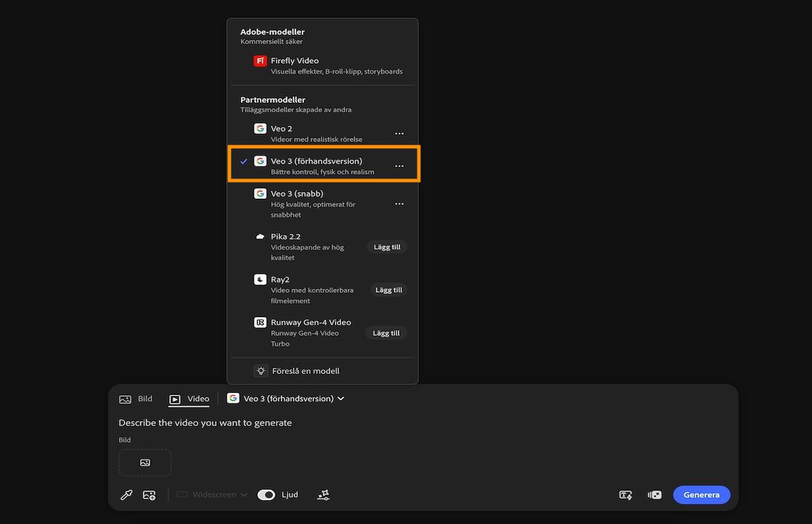Viewport: 812px width, 524px height.
Task: Click the checkmark next to Veo 3 (förhandsversion)
Action: pyautogui.click(x=244, y=162)
